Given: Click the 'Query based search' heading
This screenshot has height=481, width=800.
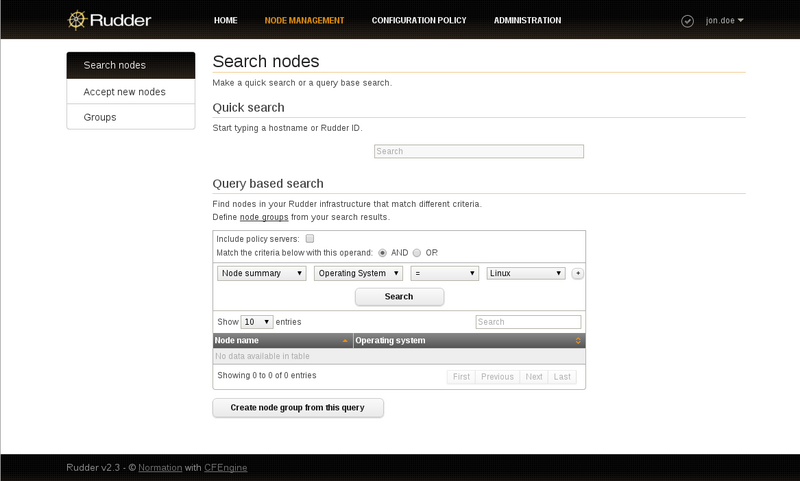Looking at the screenshot, I should coord(268,184).
